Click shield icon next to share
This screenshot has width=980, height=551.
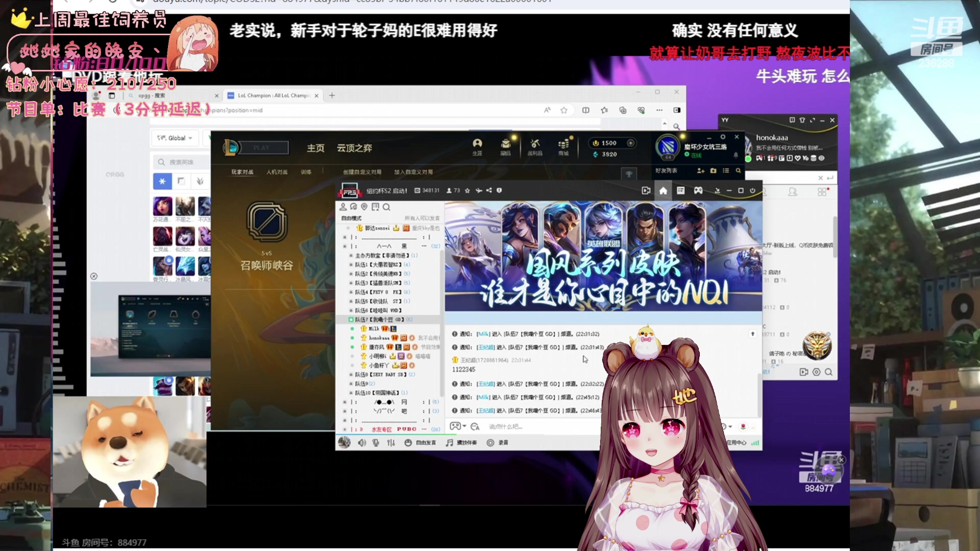click(x=499, y=190)
